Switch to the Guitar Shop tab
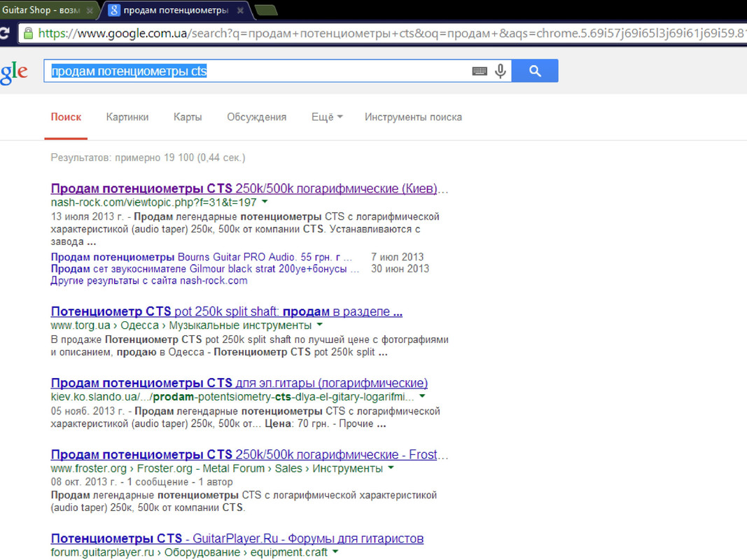 click(46, 10)
